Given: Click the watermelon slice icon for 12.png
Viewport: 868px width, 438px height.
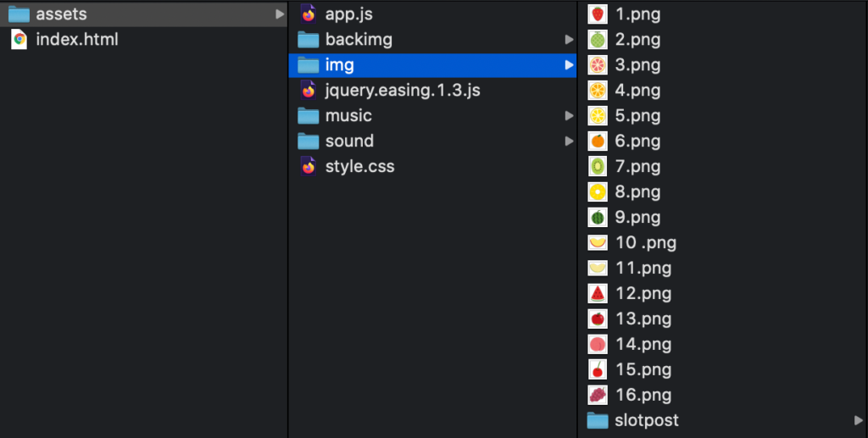Looking at the screenshot, I should 598,293.
